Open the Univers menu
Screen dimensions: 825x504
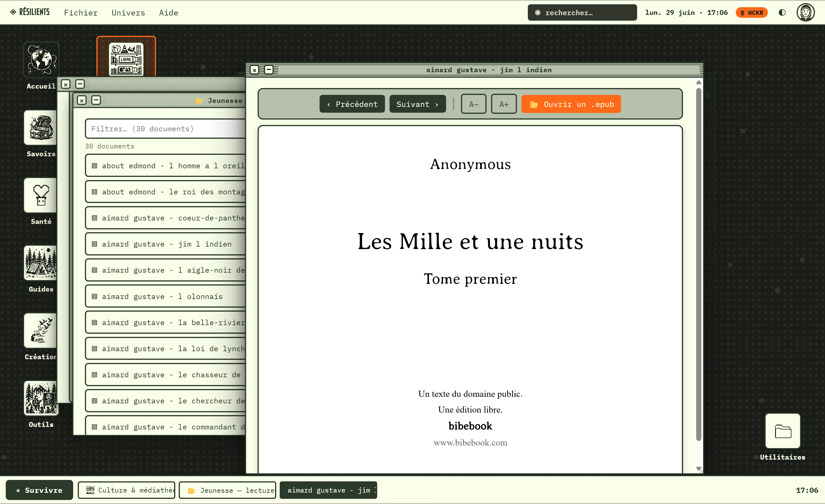point(128,12)
